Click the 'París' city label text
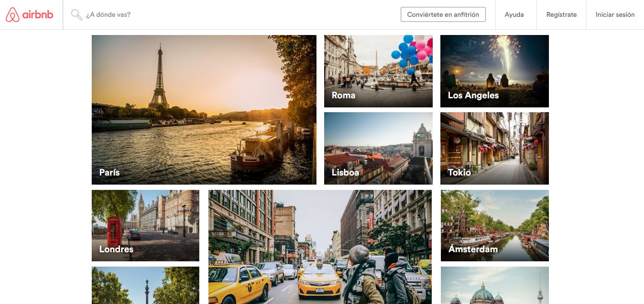Image resolution: width=644 pixels, height=304 pixels. (109, 172)
